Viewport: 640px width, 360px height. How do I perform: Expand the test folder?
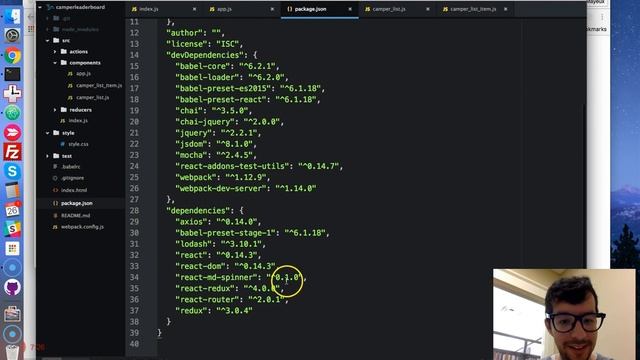click(48, 156)
